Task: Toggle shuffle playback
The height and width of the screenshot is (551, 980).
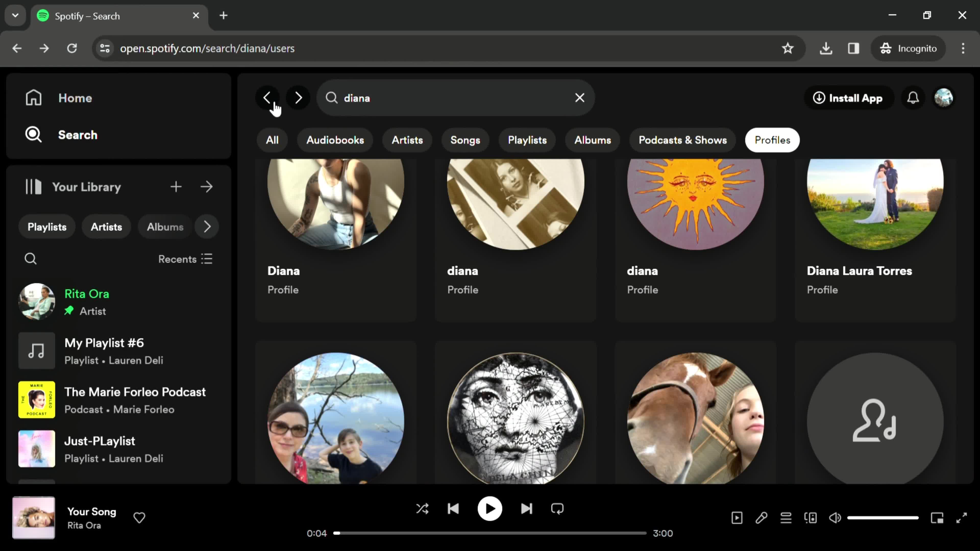Action: (x=422, y=509)
